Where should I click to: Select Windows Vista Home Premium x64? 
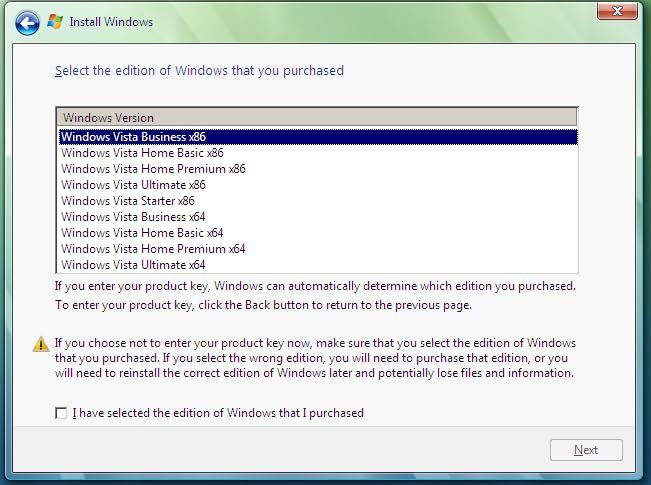[x=318, y=249]
